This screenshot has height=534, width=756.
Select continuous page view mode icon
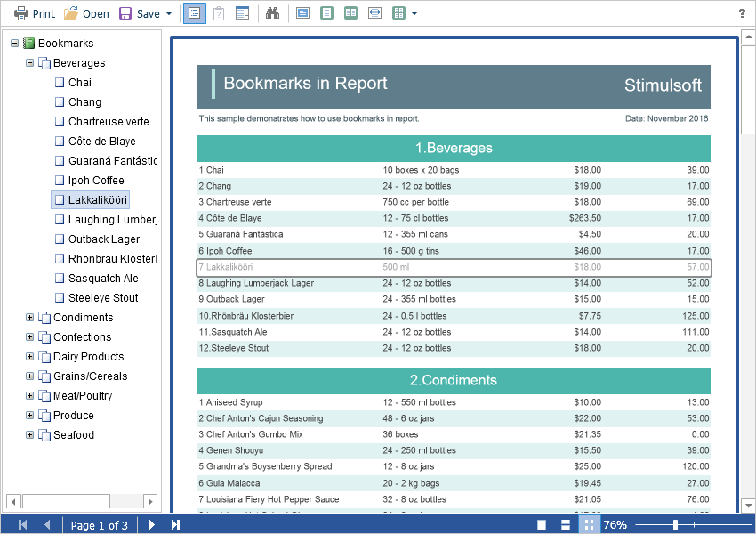(x=566, y=525)
